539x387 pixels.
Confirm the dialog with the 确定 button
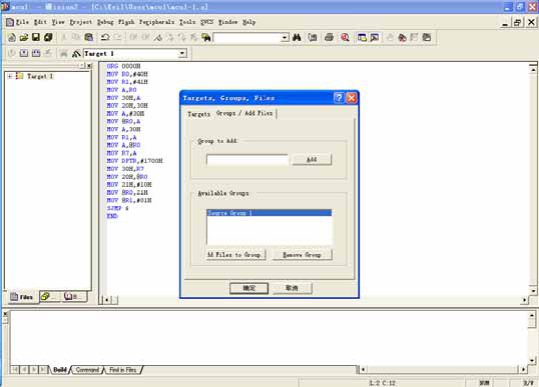pos(249,288)
